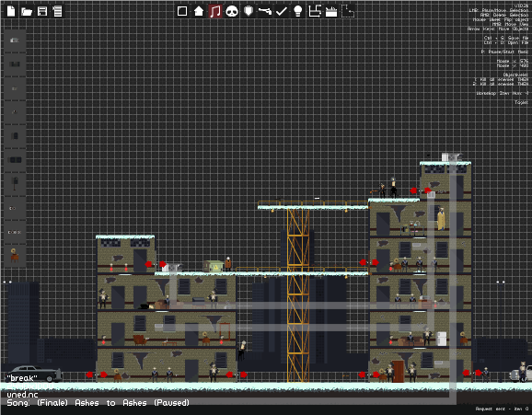Click the song name "(Finale) Ashes to Ashes (Paused)"
The height and width of the screenshot is (415, 532).
point(113,403)
